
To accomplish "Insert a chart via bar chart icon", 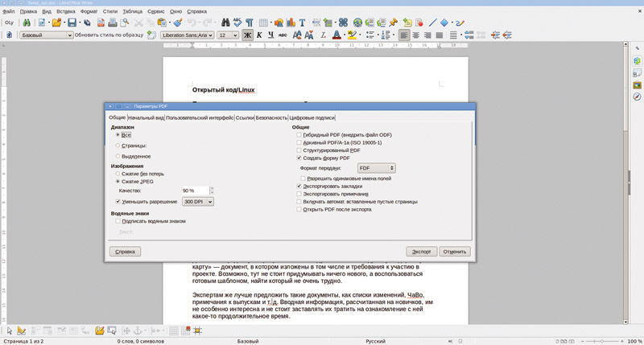I will pos(291,23).
